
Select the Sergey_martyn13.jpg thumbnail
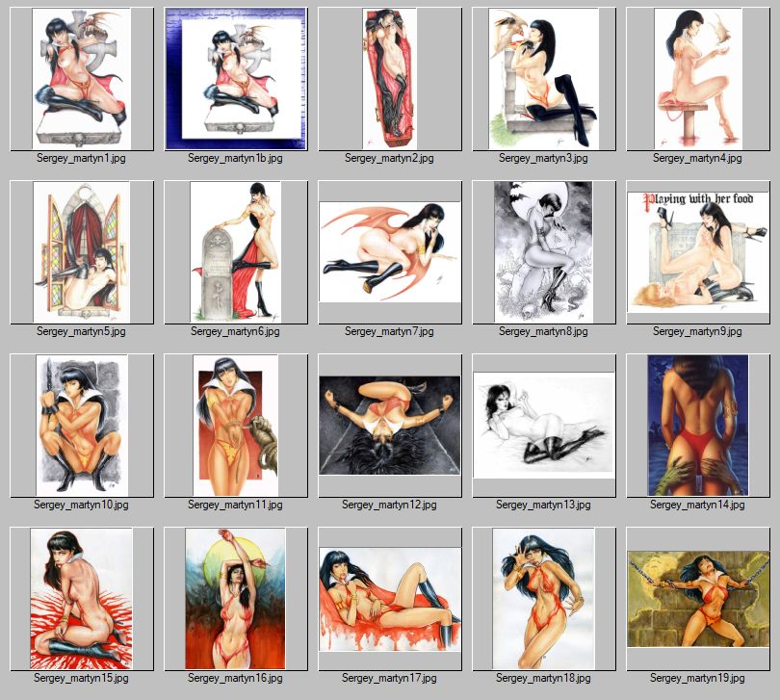(544, 426)
